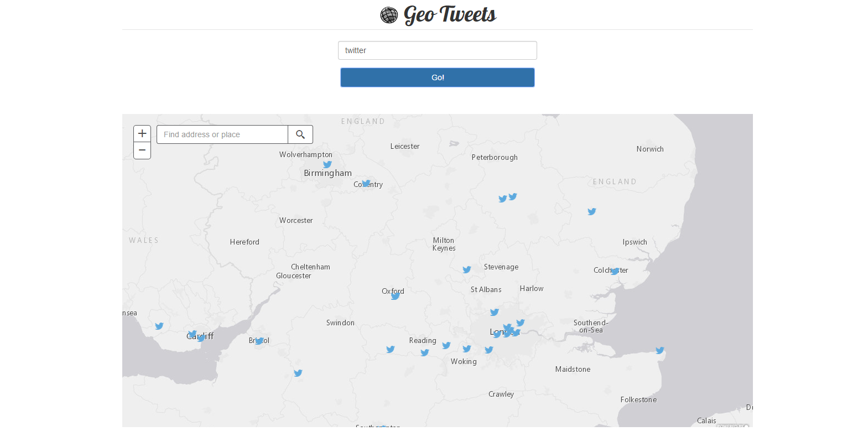Click the Leicester label
Screen dimensions: 868x431
click(x=405, y=146)
